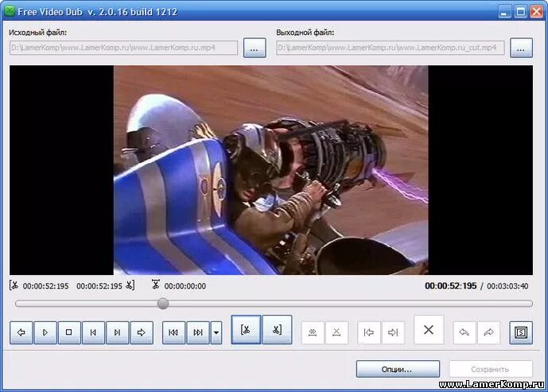Click the Исходный файл label

point(37,33)
